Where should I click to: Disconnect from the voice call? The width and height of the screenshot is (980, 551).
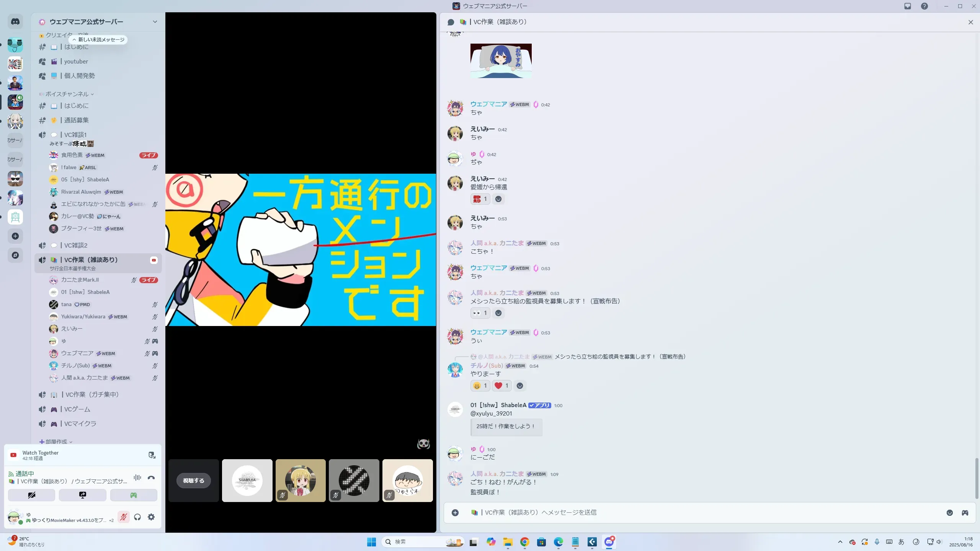(151, 478)
